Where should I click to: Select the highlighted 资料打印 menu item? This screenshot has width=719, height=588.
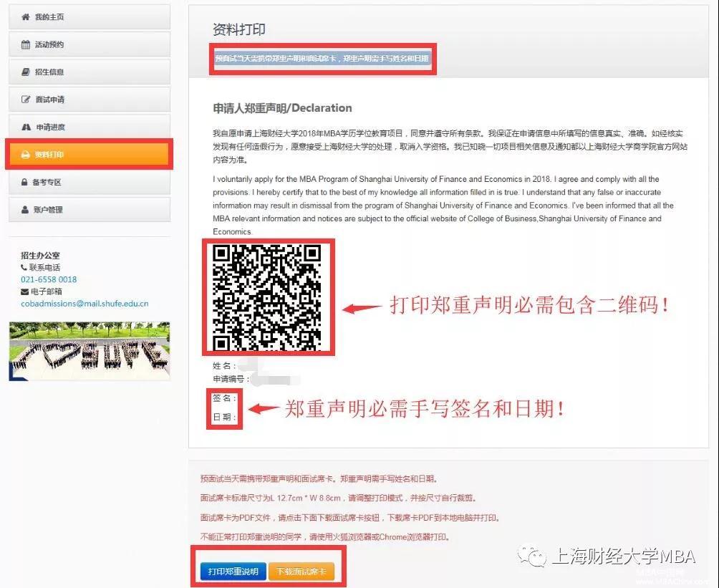click(x=90, y=155)
